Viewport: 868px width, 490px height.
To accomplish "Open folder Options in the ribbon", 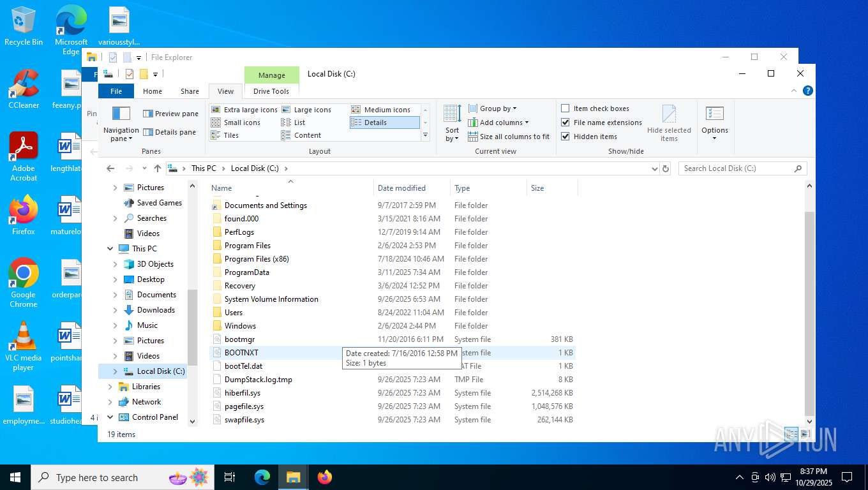I will coord(714,124).
